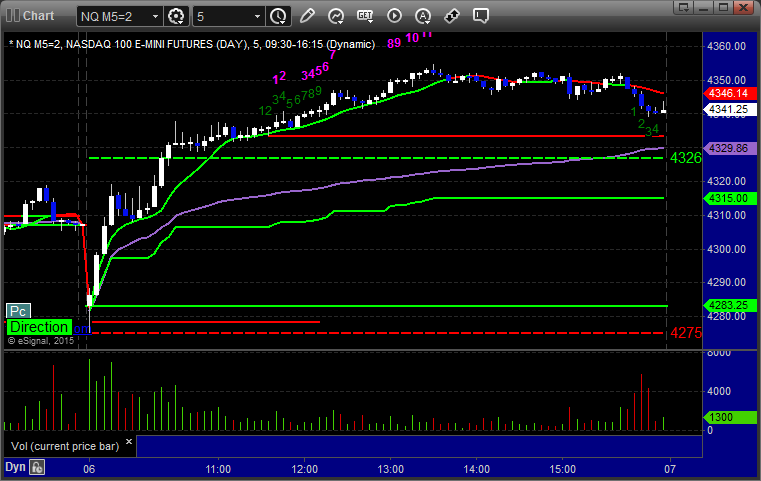Open the time template clock icon
Image resolution: width=761 pixels, height=481 pixels.
pyautogui.click(x=279, y=17)
